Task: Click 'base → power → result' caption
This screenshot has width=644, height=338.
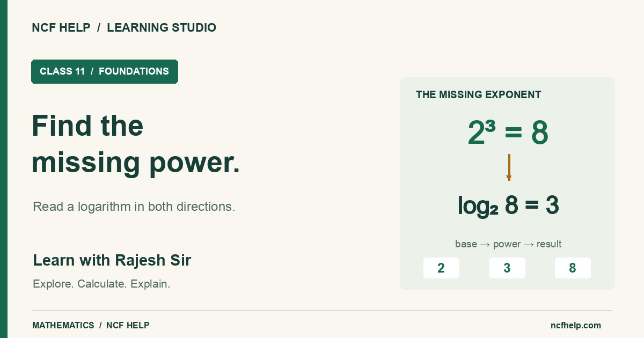Action: point(508,244)
